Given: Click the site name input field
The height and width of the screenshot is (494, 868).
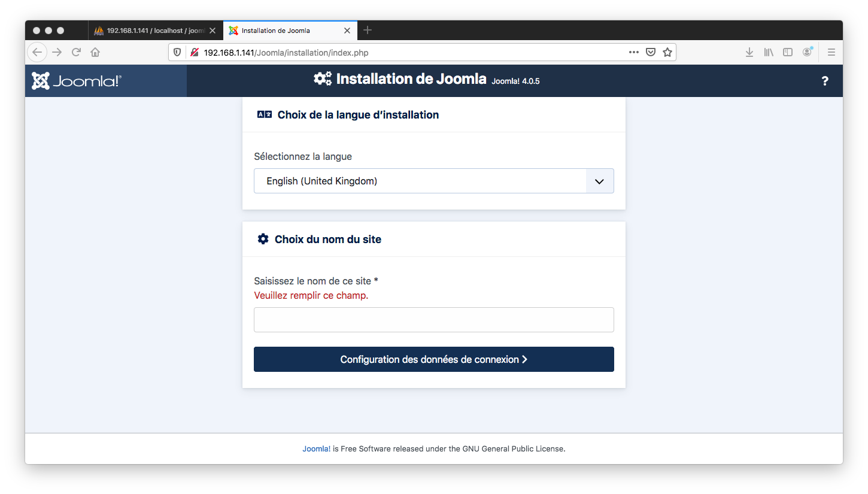Looking at the screenshot, I should pyautogui.click(x=433, y=320).
